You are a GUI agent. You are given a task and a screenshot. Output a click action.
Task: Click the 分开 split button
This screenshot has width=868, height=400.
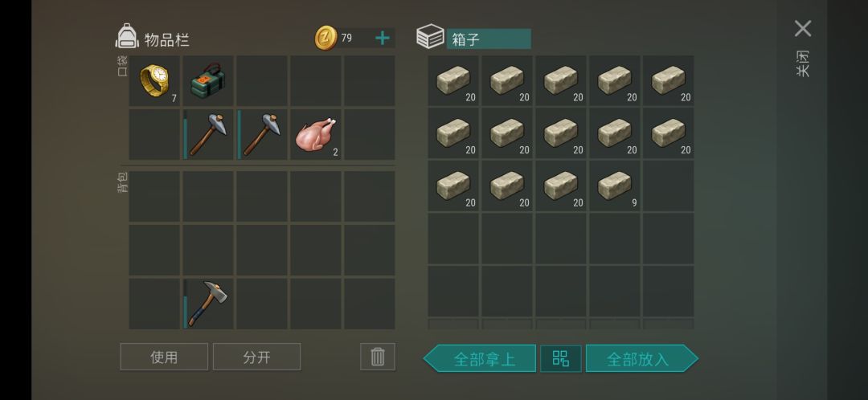[257, 357]
